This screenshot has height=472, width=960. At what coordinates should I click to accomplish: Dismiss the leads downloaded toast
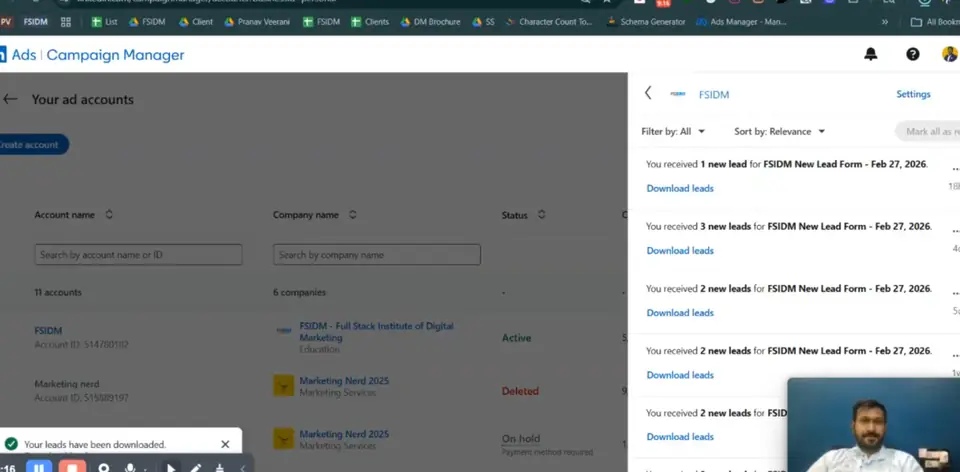[x=225, y=444]
